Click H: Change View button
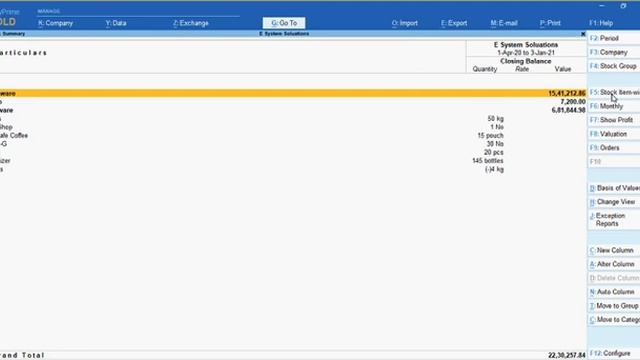This screenshot has height=360, width=640. point(613,202)
